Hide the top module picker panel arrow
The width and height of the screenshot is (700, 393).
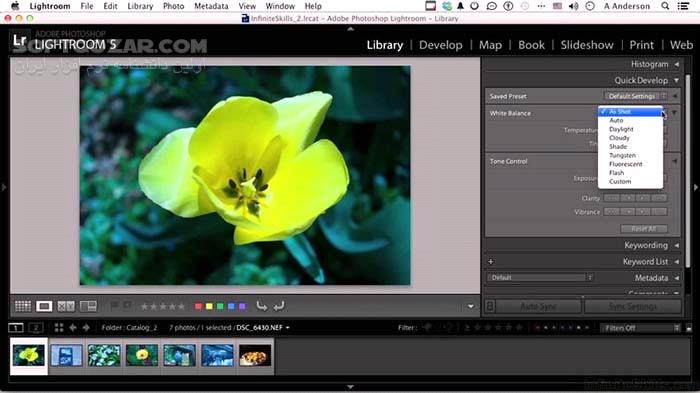coord(350,29)
